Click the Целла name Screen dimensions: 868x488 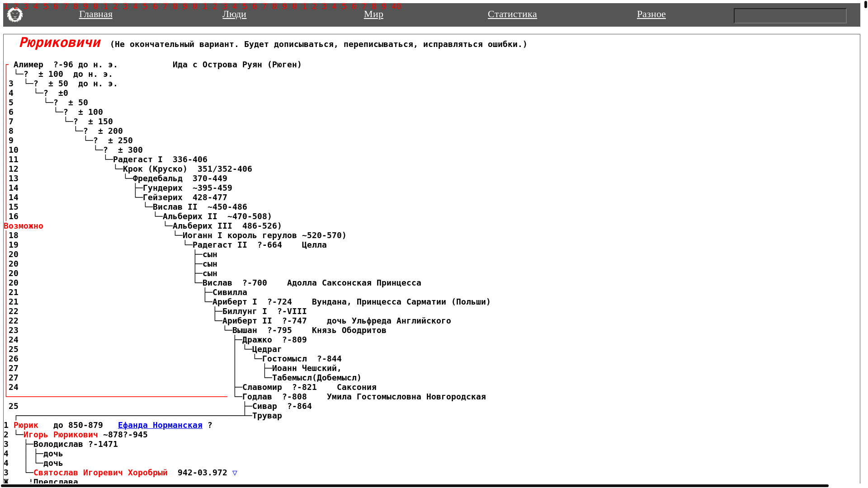pyautogui.click(x=314, y=245)
